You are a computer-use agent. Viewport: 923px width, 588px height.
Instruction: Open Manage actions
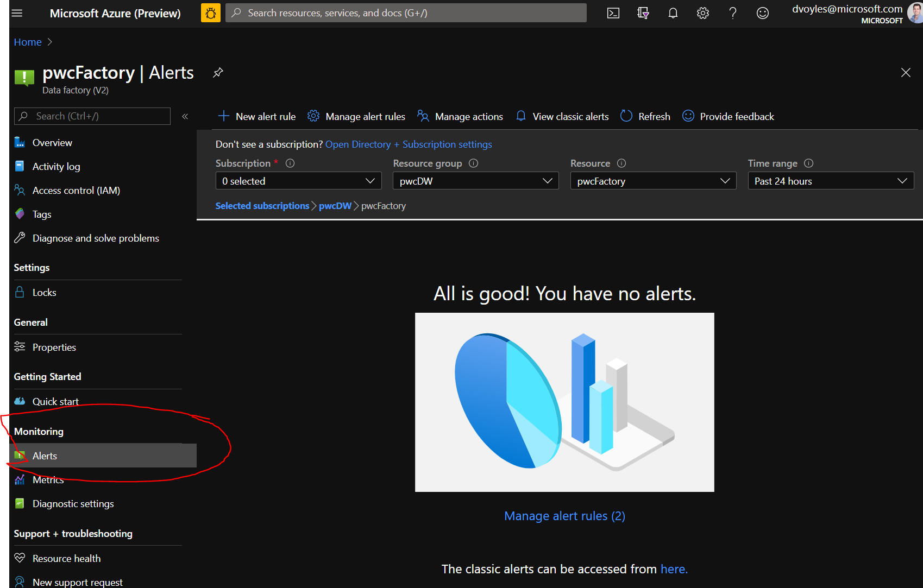tap(460, 116)
